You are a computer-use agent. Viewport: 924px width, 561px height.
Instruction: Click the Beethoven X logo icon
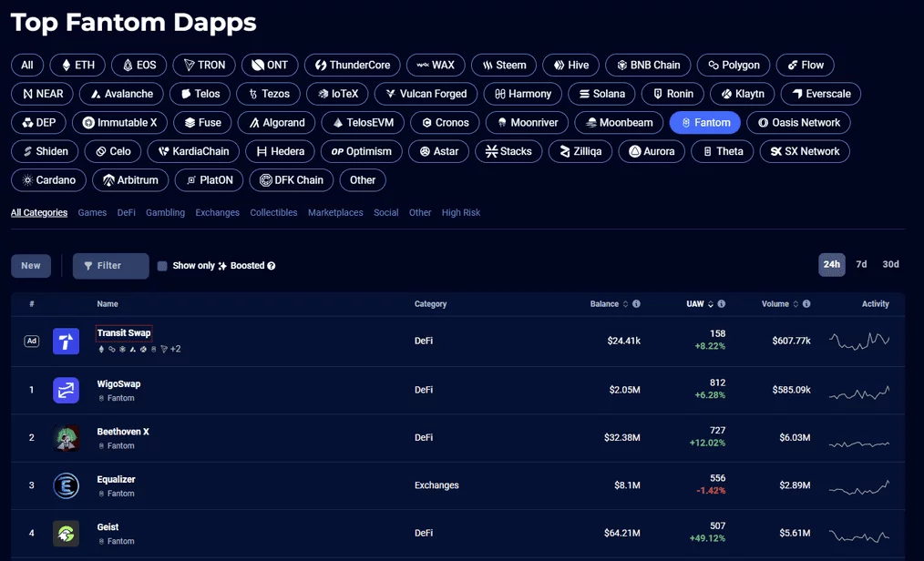66,438
